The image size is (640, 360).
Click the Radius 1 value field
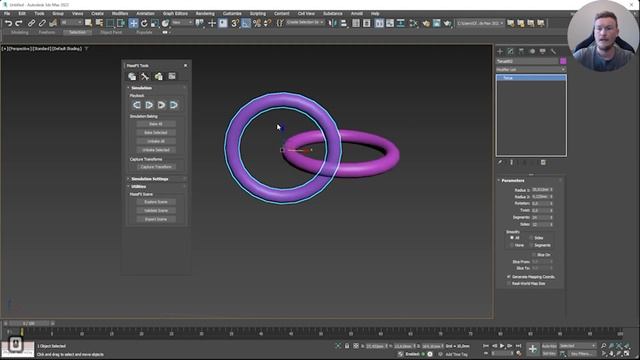tap(540, 190)
